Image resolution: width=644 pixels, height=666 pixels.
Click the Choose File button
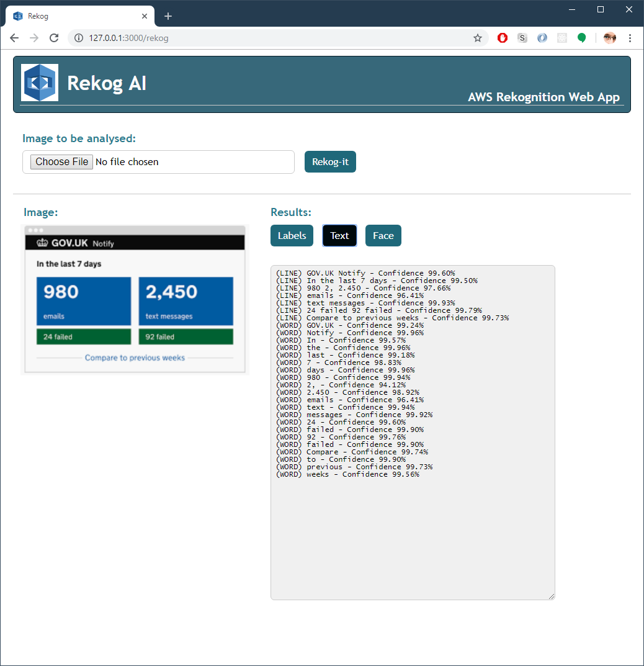click(x=61, y=162)
